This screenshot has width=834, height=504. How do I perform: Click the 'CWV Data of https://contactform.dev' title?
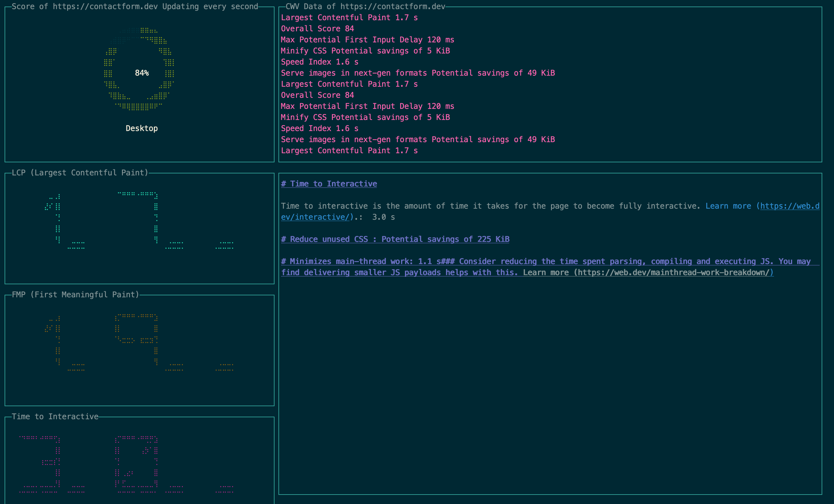coord(365,7)
